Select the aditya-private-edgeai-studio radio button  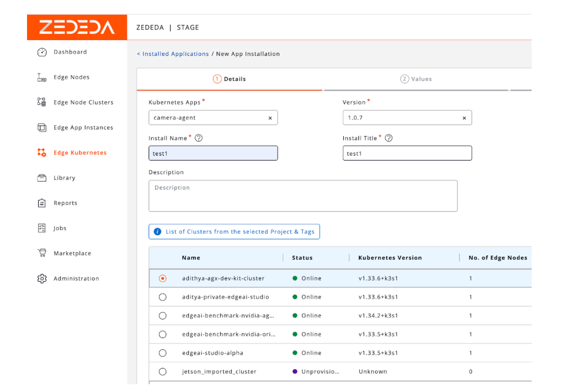[x=163, y=297]
